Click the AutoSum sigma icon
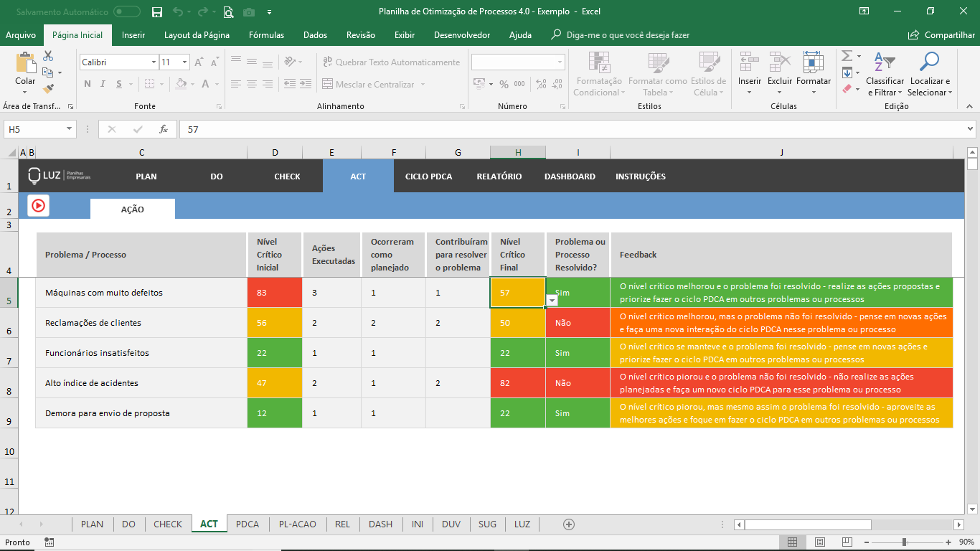The image size is (980, 551). coord(847,56)
